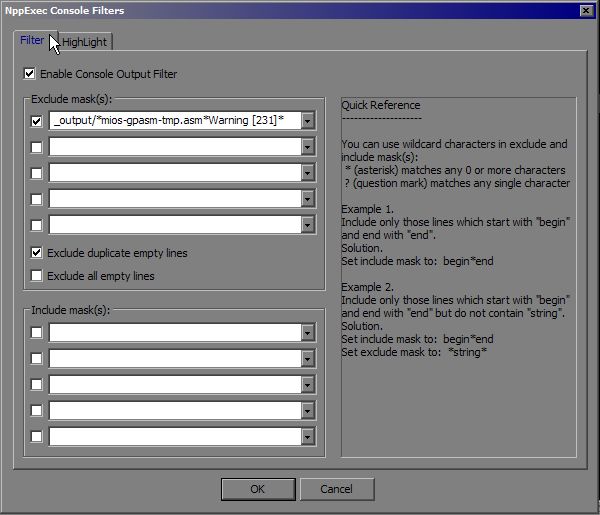Close the NppExec Console Filters dialog

(x=585, y=10)
